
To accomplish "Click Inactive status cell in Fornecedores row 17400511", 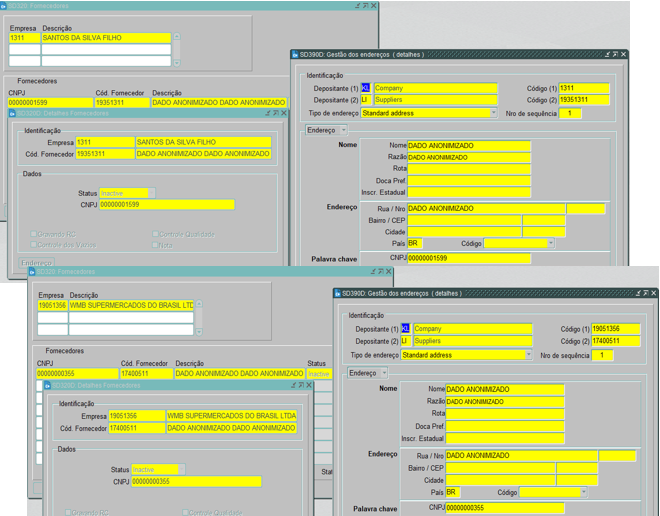I will point(319,374).
